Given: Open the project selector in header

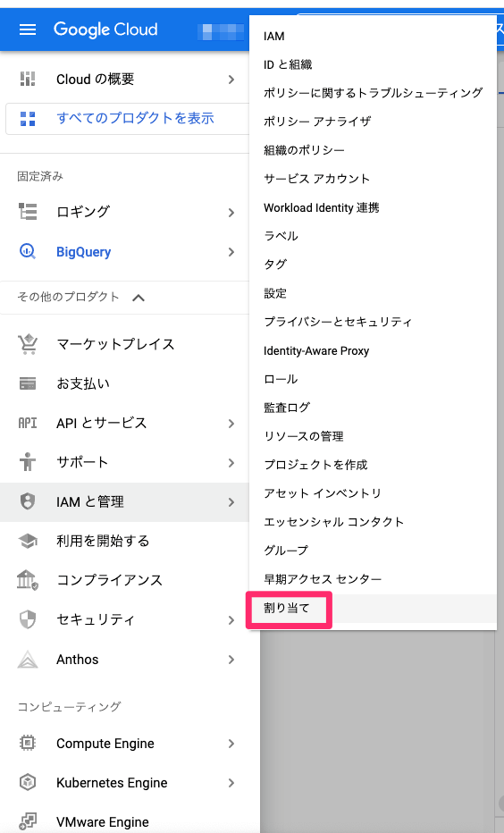Looking at the screenshot, I should click(222, 31).
